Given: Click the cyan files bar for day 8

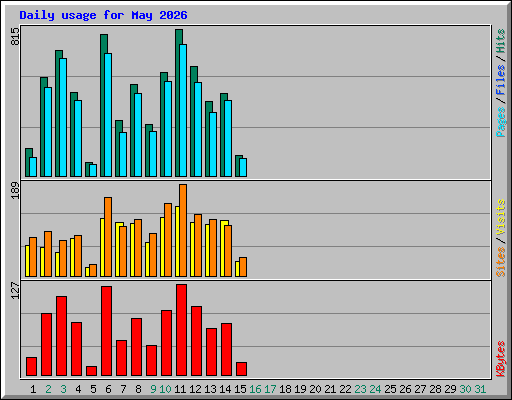Looking at the screenshot, I should tap(138, 135).
